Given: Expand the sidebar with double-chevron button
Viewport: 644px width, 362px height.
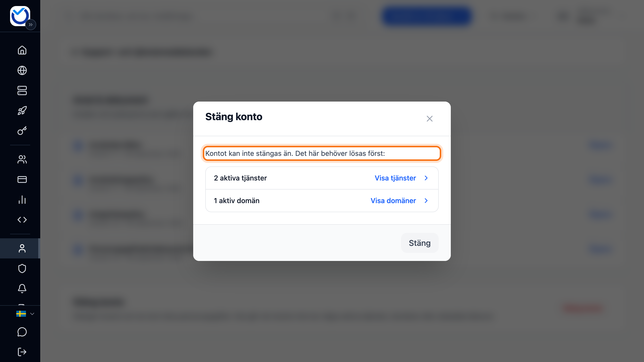Looking at the screenshot, I should 31,25.
